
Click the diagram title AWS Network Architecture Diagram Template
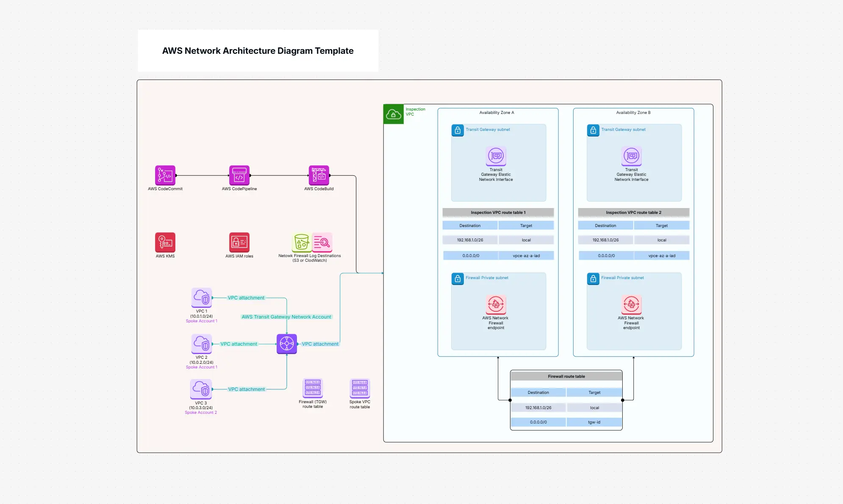(x=258, y=51)
